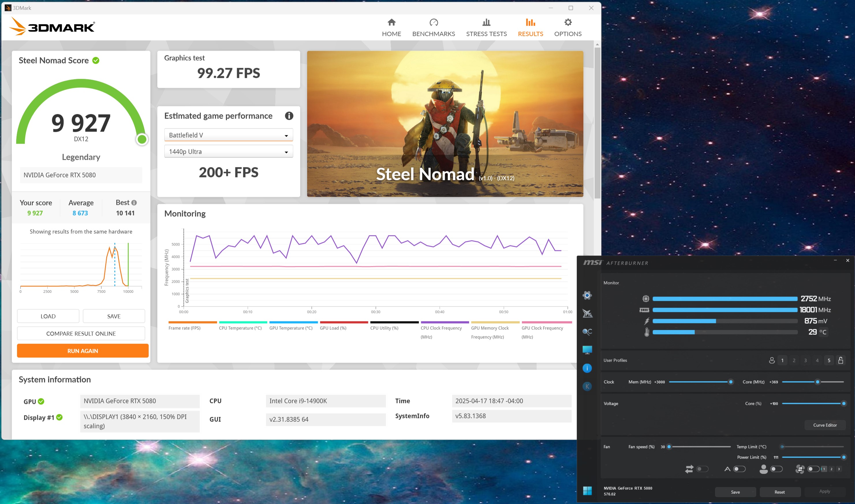Select fan number 1 button
Viewport: 855px width, 504px height.
coord(824,469)
